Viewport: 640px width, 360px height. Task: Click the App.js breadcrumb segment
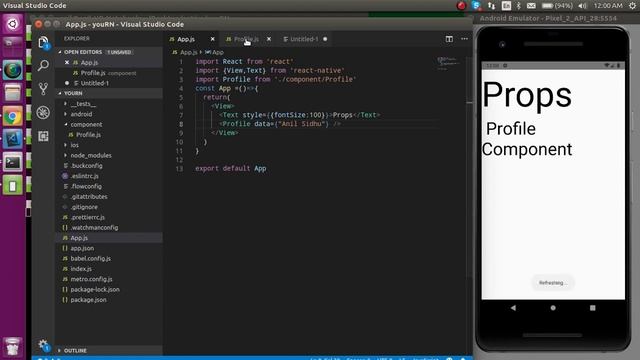185,52
